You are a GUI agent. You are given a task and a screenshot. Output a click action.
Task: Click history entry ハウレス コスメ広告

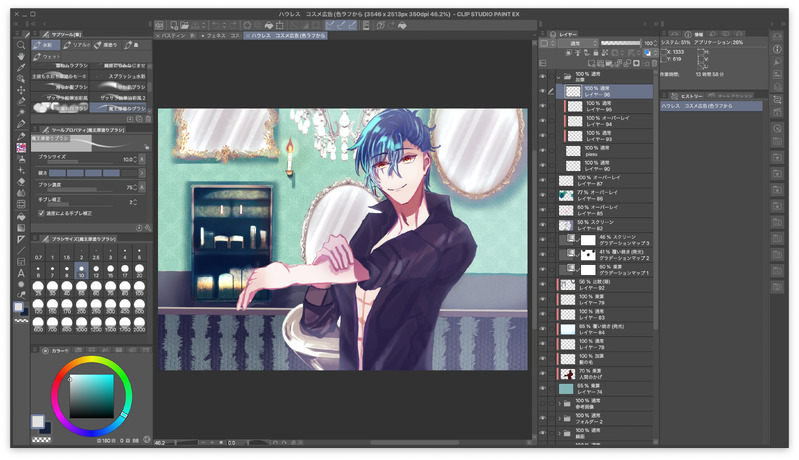click(711, 106)
